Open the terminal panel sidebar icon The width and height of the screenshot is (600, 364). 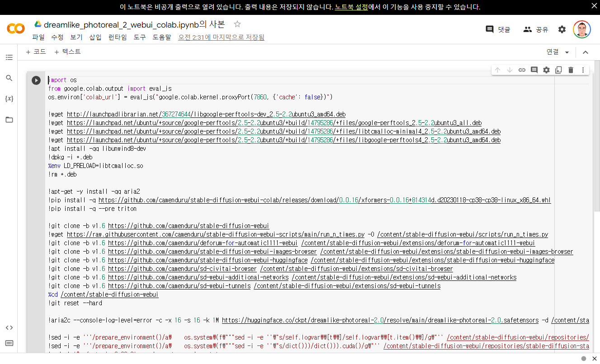9,343
